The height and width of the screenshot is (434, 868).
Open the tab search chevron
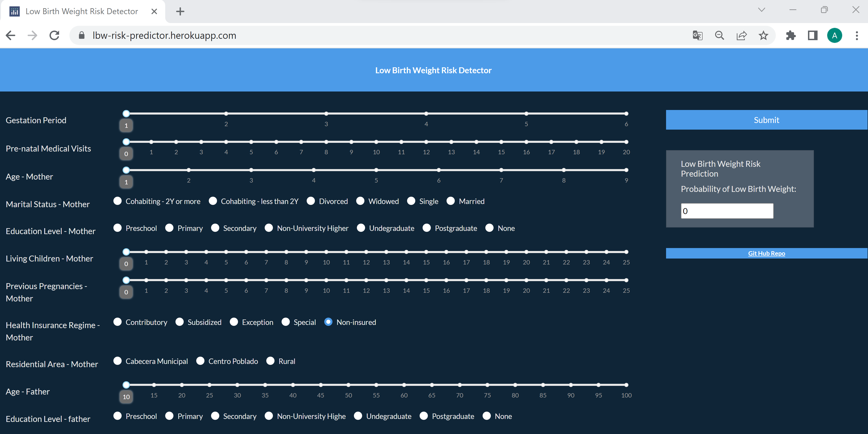761,10
